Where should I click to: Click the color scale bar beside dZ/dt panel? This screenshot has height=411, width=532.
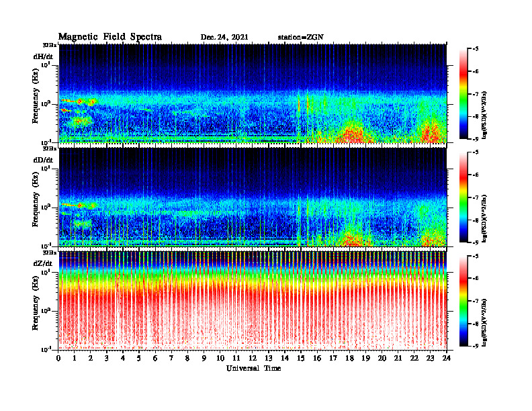(x=463, y=301)
